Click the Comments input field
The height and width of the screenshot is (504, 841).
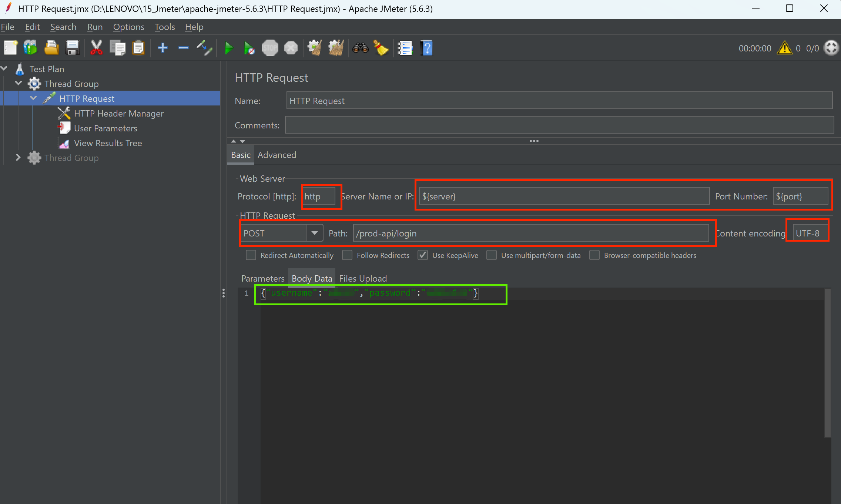click(559, 125)
